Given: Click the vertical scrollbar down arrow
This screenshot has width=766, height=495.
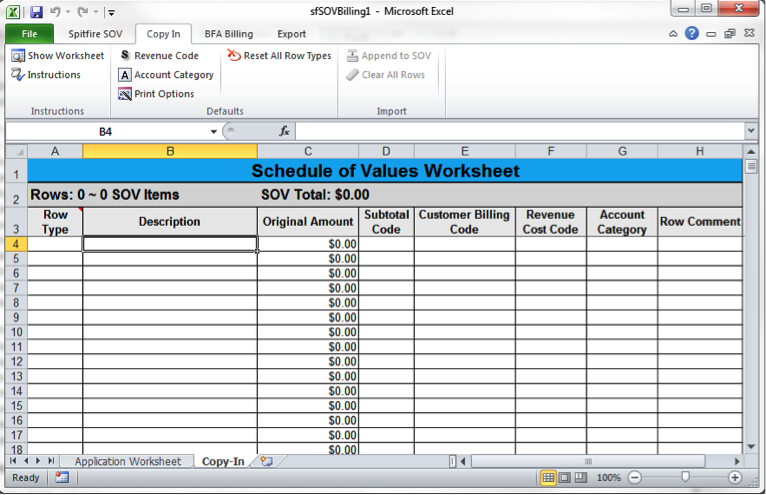Looking at the screenshot, I should [x=751, y=447].
